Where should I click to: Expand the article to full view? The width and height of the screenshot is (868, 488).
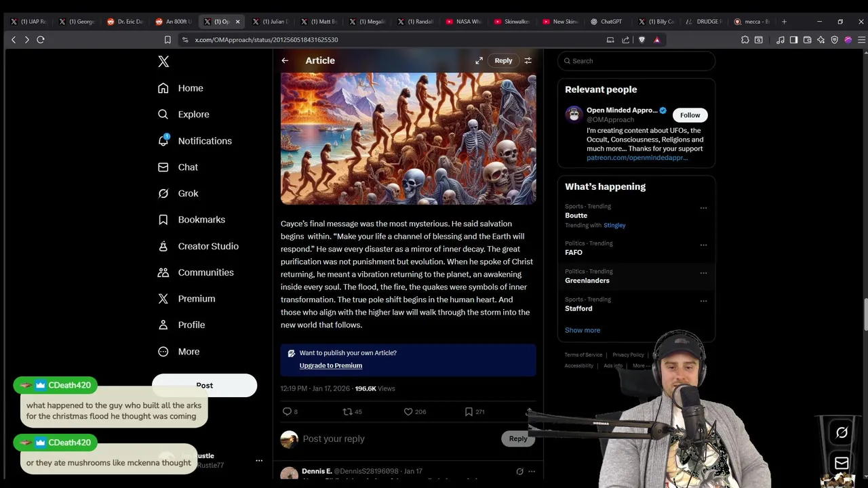[479, 60]
